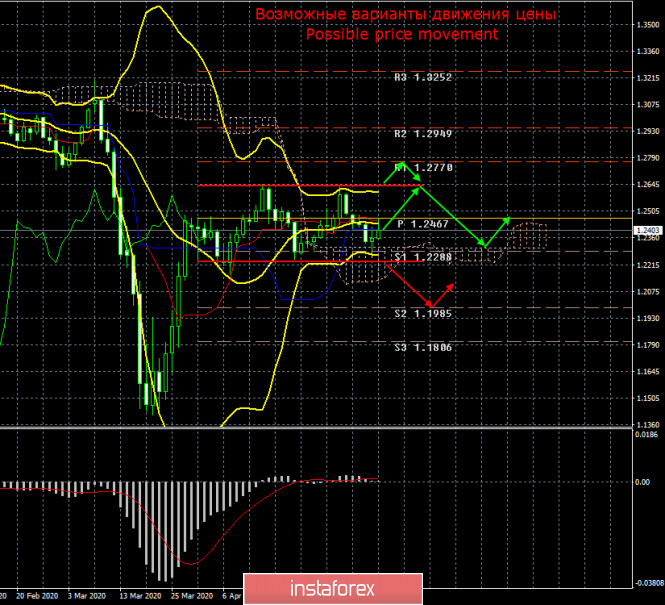Click the 1.1505 price axis value
Screen dimensions: 665x605
pos(648,398)
